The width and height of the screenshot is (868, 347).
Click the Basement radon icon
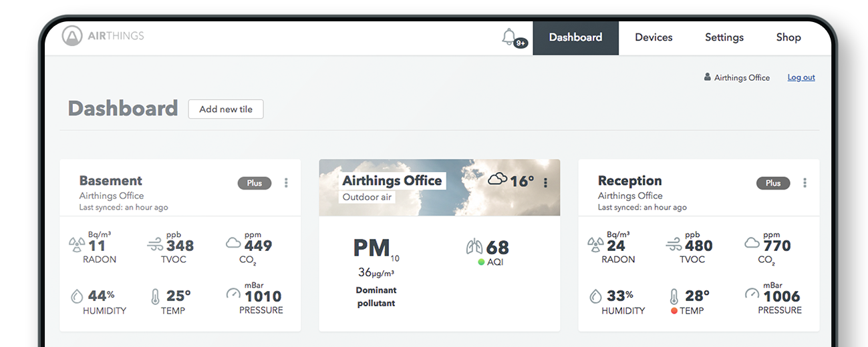pyautogui.click(x=77, y=245)
